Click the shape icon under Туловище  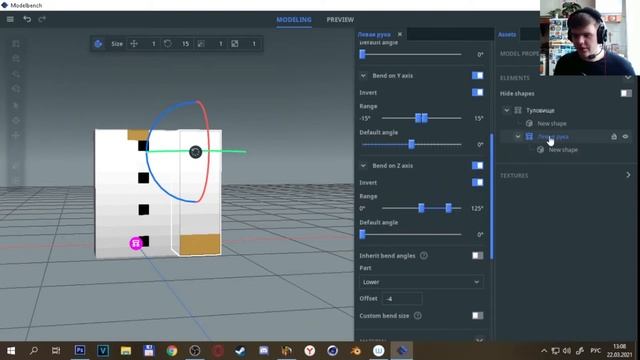[529, 123]
